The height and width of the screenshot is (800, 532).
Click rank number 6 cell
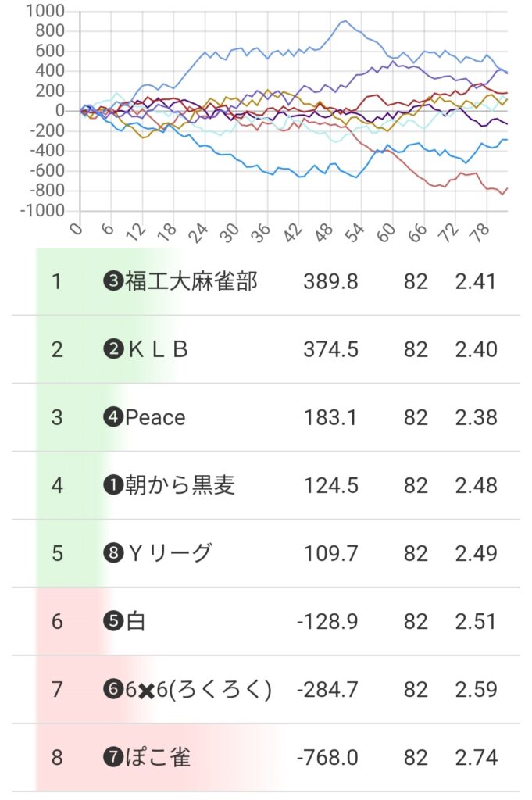(56, 621)
